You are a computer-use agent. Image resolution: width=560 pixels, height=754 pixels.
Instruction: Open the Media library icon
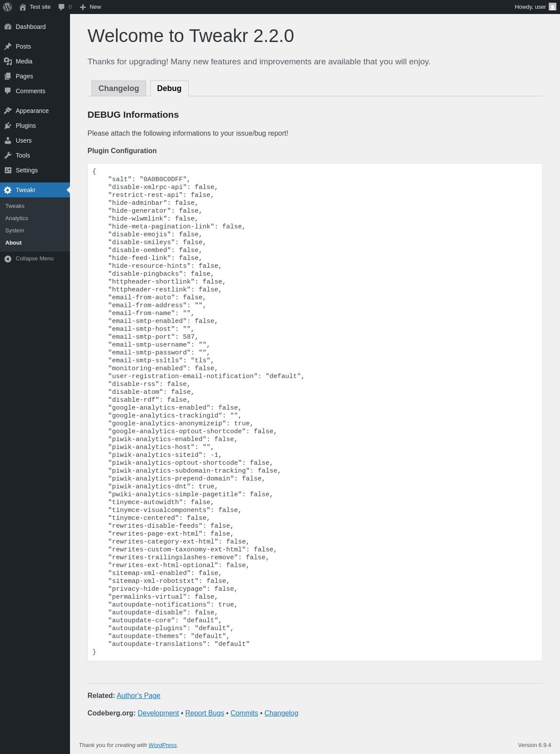point(8,61)
